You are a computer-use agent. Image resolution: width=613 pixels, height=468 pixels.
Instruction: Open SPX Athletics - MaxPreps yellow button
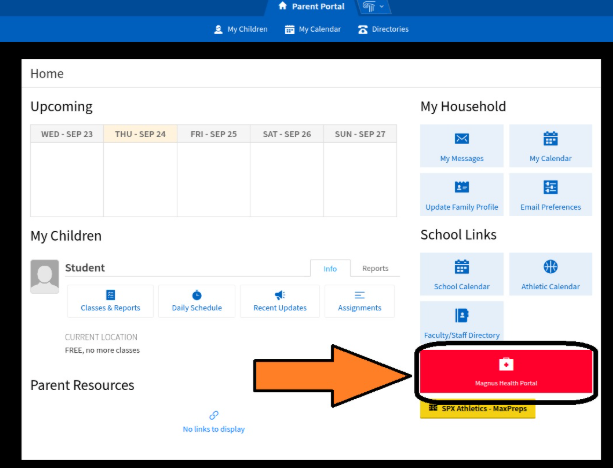[x=477, y=409]
